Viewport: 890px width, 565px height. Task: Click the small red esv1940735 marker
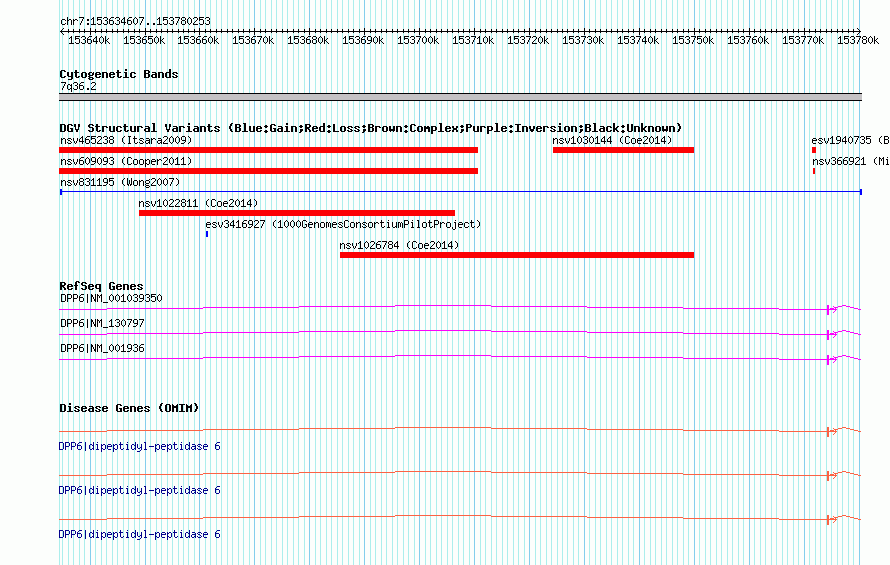(x=814, y=150)
